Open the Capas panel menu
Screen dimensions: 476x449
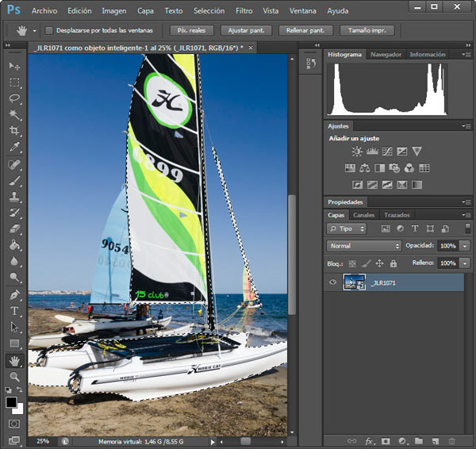coord(466,215)
